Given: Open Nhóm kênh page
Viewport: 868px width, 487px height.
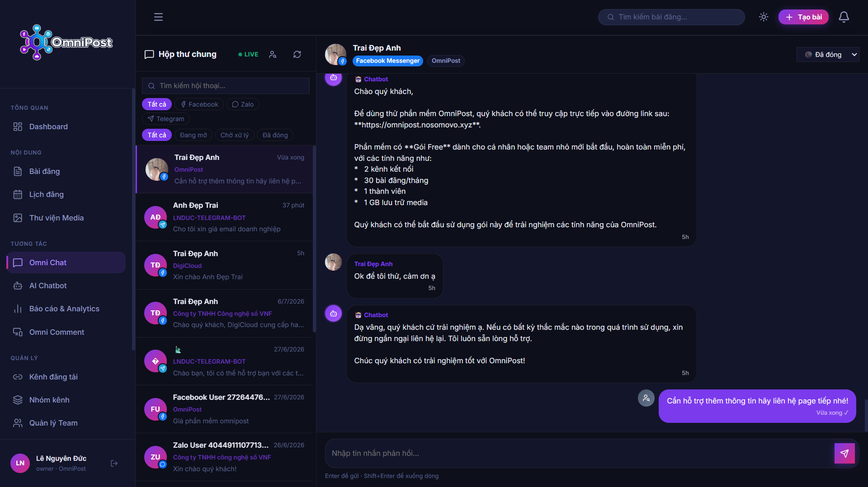Looking at the screenshot, I should tap(66, 400).
